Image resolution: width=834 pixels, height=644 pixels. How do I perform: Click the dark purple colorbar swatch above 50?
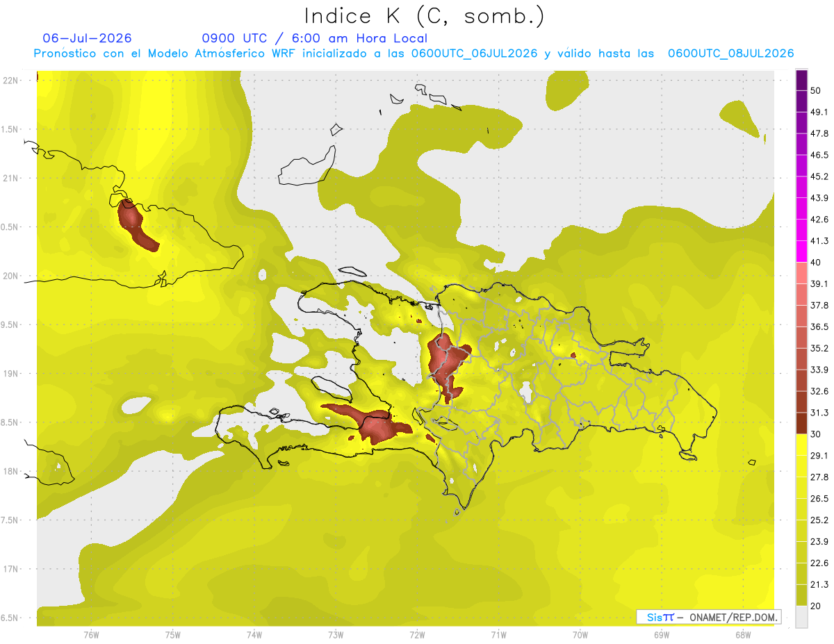click(x=801, y=80)
